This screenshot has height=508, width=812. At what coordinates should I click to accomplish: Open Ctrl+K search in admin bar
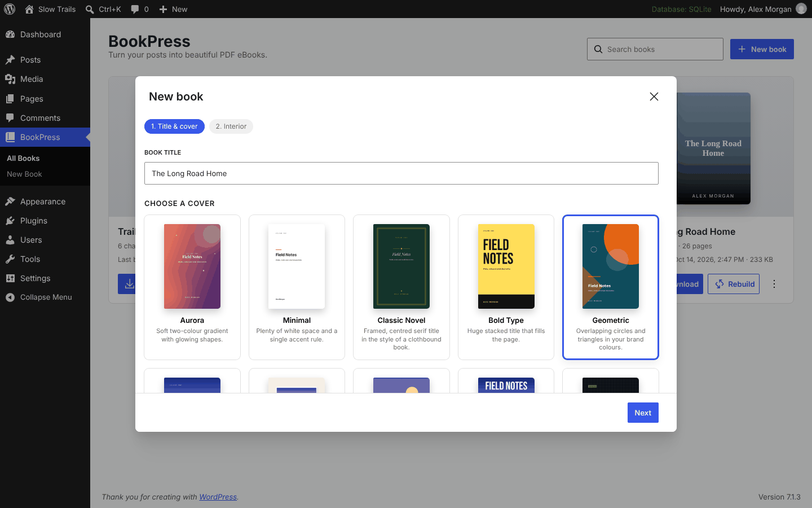point(103,9)
